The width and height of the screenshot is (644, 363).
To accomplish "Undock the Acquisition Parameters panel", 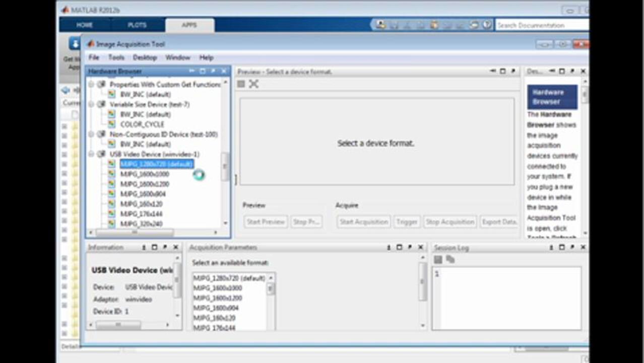I will click(x=410, y=248).
